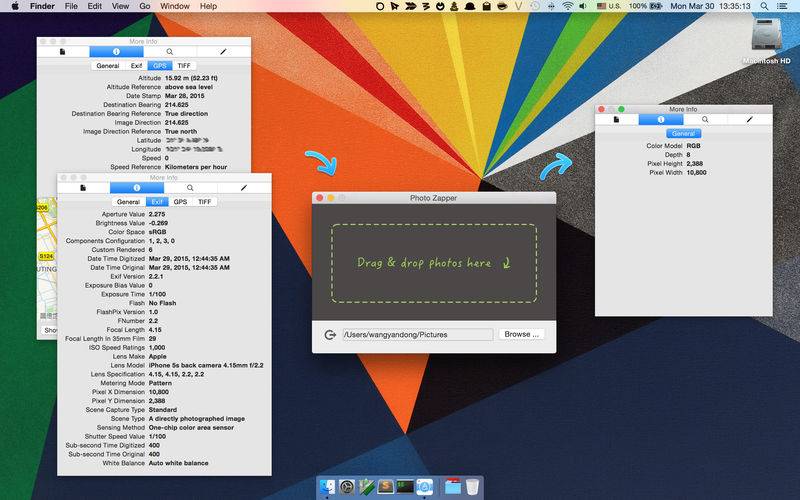Select the highlighted Exif tab in the front-left window
Image resolution: width=800 pixels, height=500 pixels.
[157, 202]
